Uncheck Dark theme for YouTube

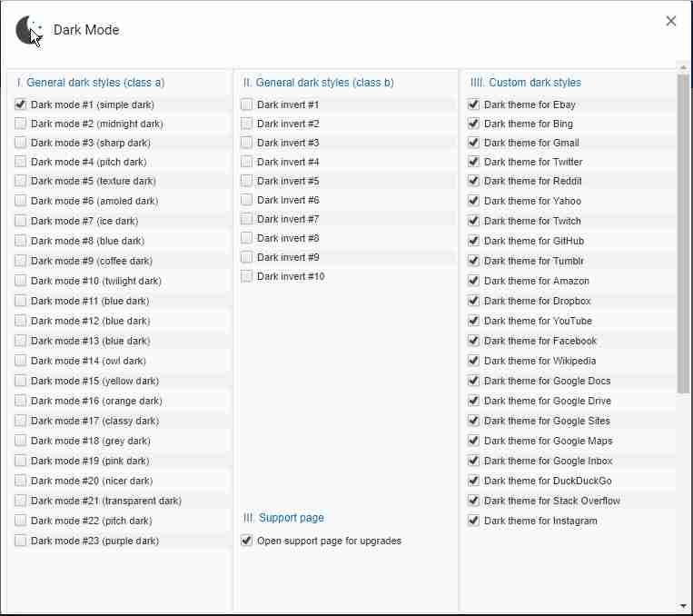(473, 321)
